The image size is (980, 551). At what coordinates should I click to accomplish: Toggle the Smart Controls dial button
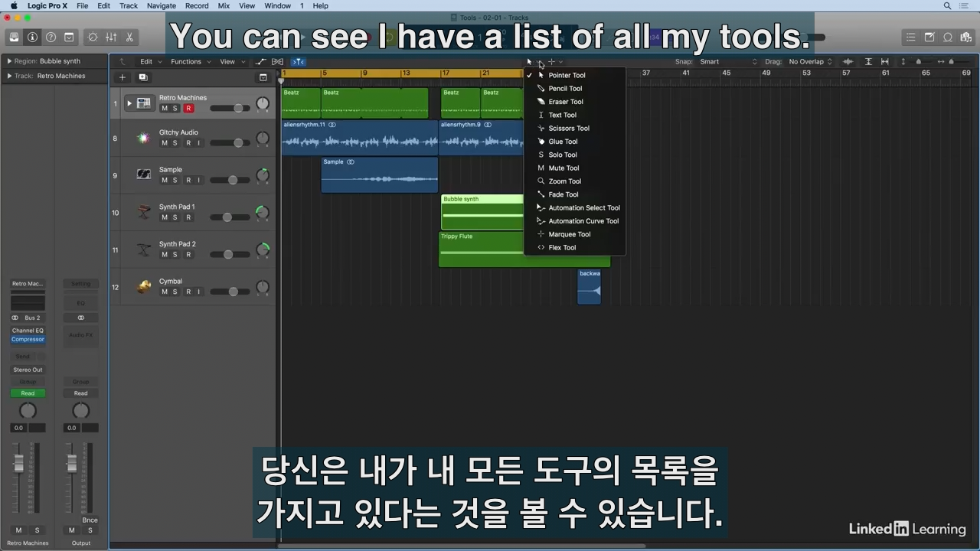pos(93,37)
